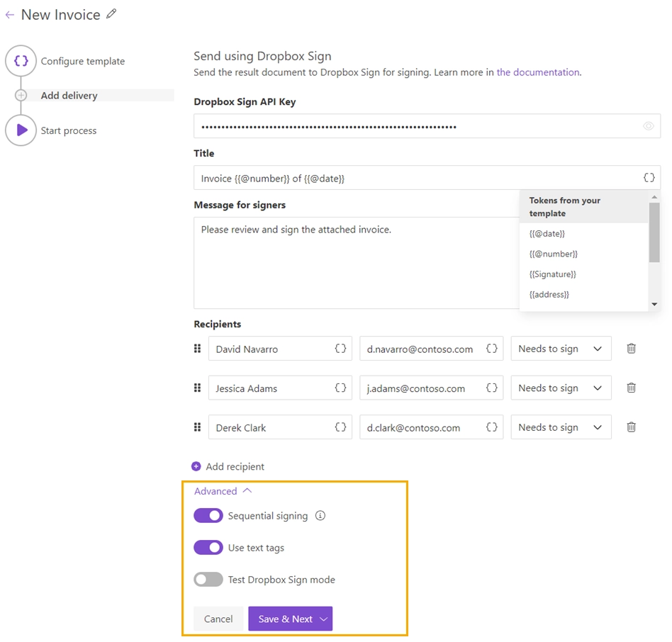The image size is (672, 642).
Task: Turn off the Use text tags toggle
Action: click(x=208, y=547)
